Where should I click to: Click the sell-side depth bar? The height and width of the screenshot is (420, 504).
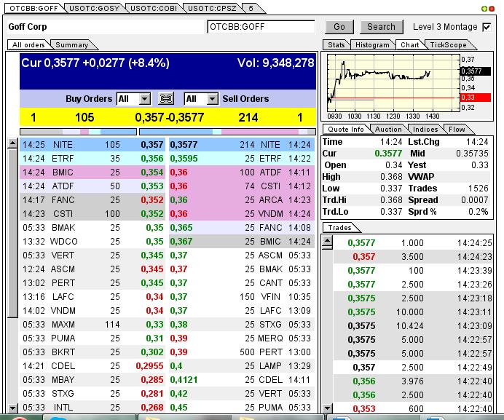[227, 132]
